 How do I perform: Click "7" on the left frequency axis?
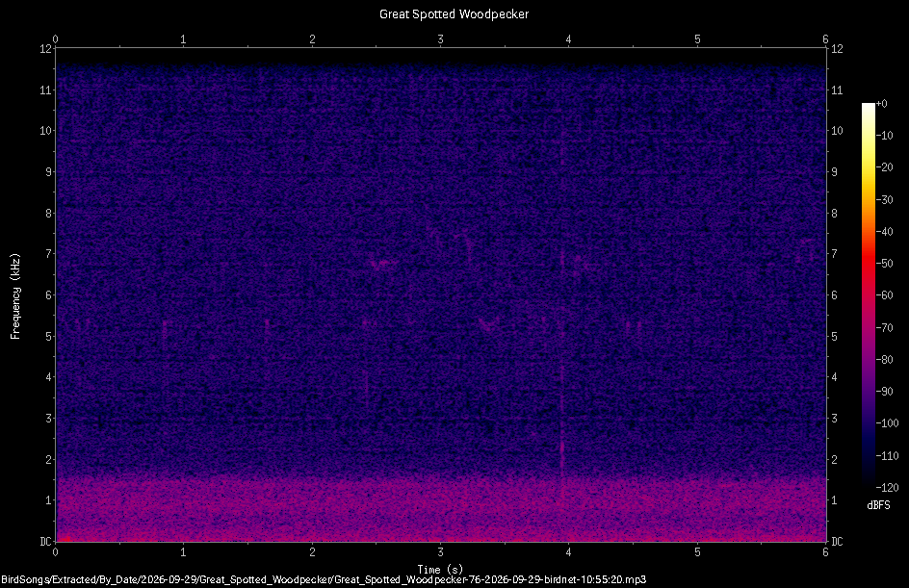49,254
